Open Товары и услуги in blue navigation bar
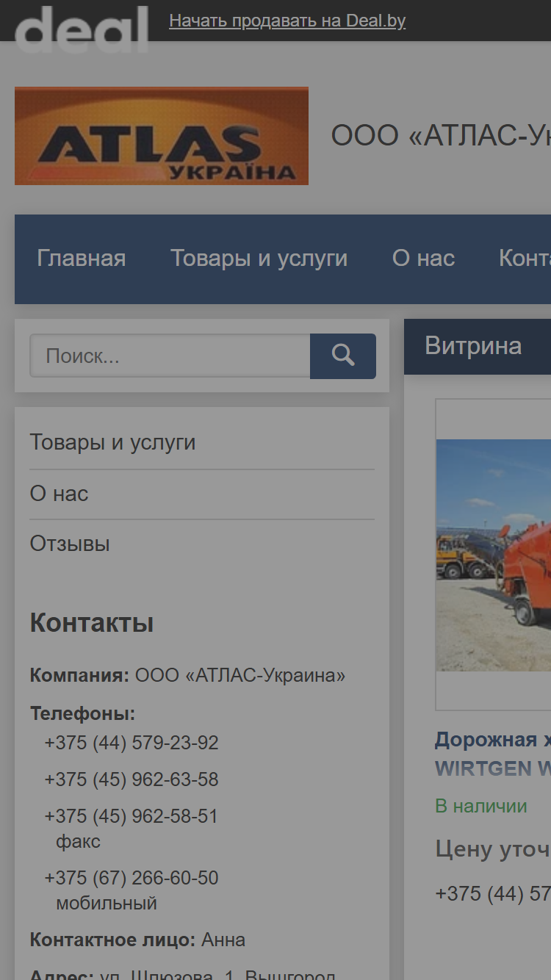Image resolution: width=551 pixels, height=980 pixels. tap(259, 258)
